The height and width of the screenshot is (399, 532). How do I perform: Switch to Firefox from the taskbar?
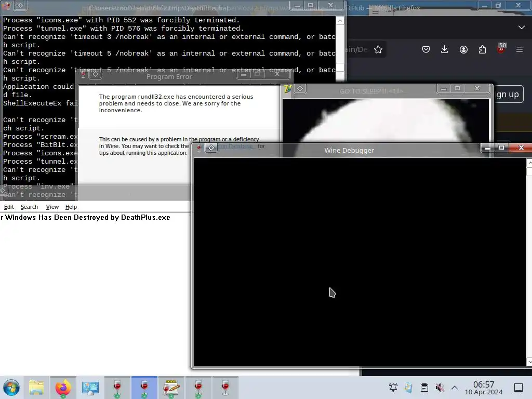click(x=63, y=388)
